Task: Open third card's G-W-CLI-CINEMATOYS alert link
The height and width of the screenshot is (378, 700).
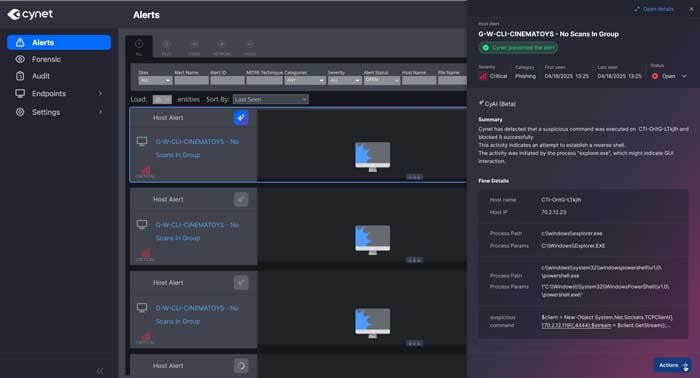Action: [197, 315]
